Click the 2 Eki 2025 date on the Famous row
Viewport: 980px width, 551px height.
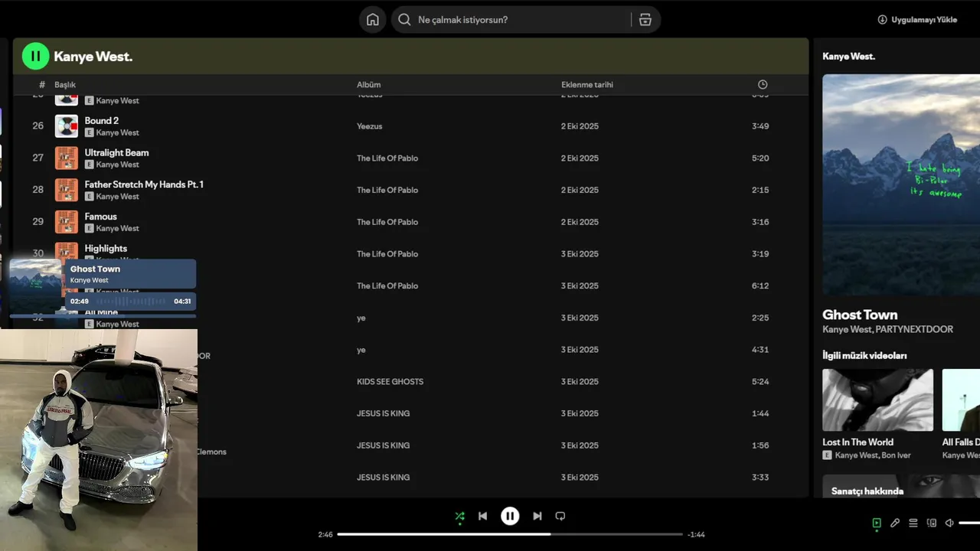tap(580, 223)
